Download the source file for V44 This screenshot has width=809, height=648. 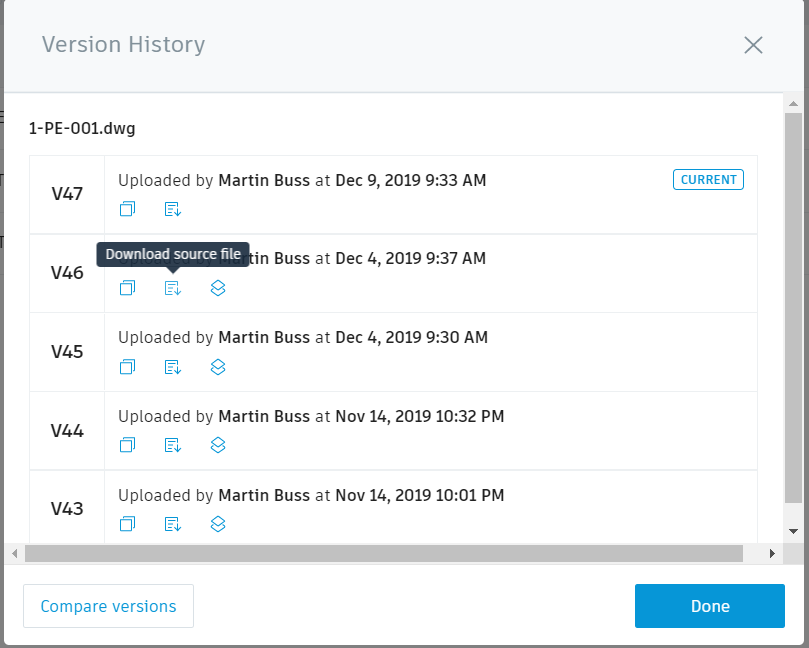(x=172, y=445)
